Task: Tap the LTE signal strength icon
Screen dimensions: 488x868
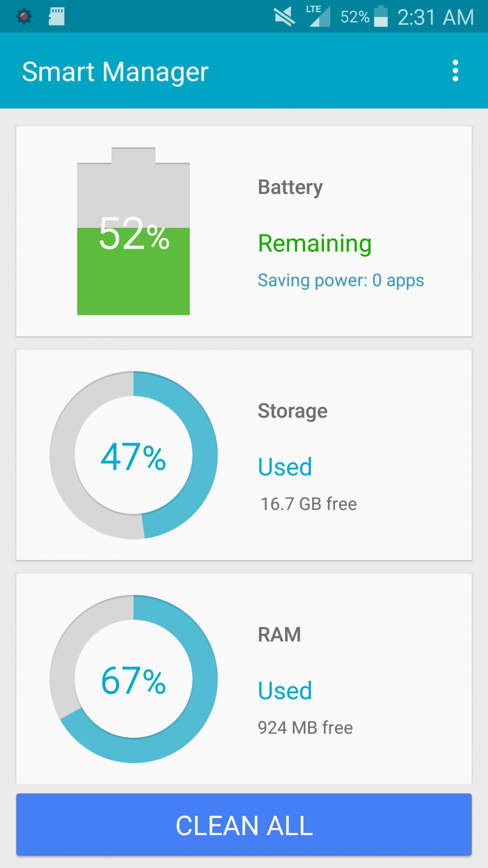Action: point(318,16)
